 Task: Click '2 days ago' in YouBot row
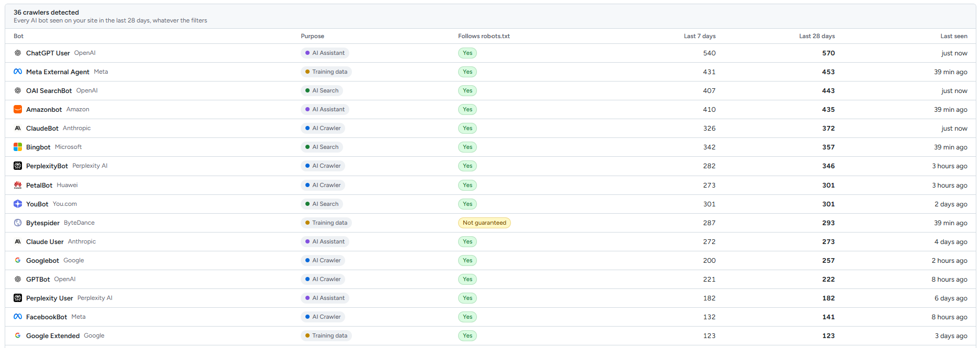point(951,204)
